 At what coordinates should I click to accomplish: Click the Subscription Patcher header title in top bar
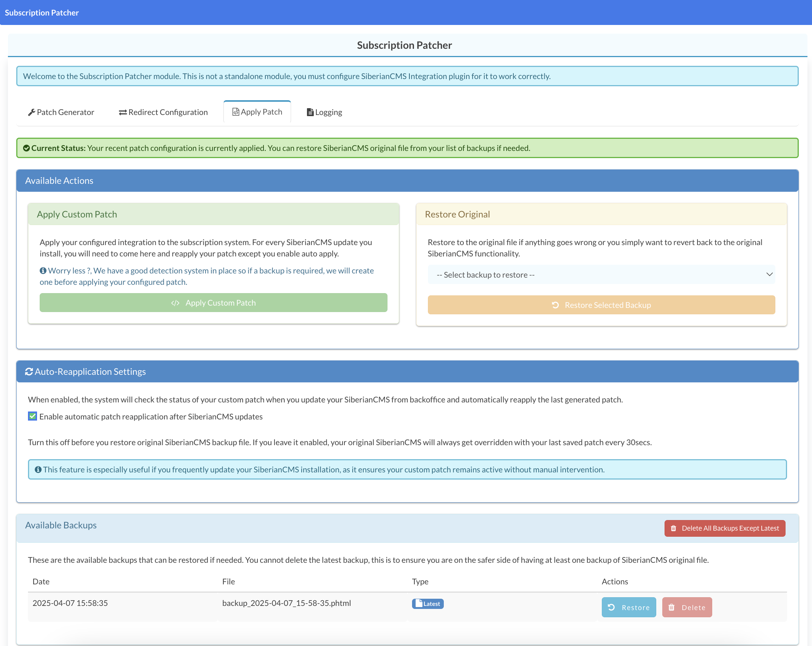(x=42, y=12)
